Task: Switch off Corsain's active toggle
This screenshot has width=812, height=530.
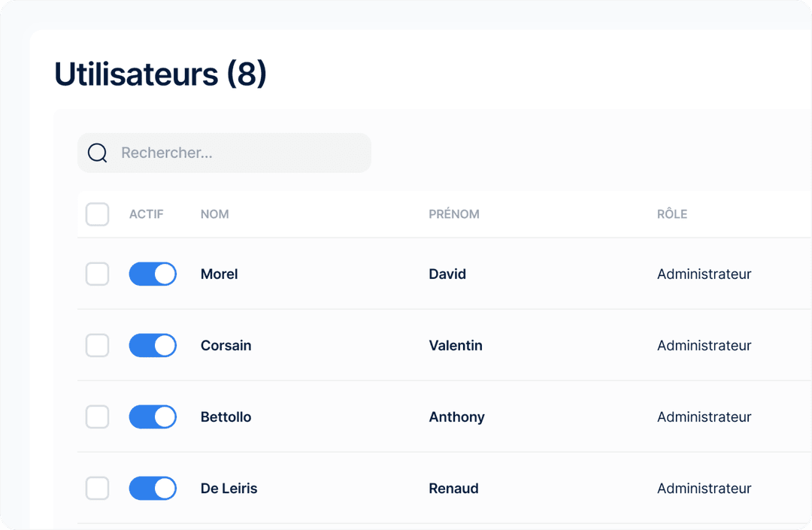Action: tap(153, 346)
